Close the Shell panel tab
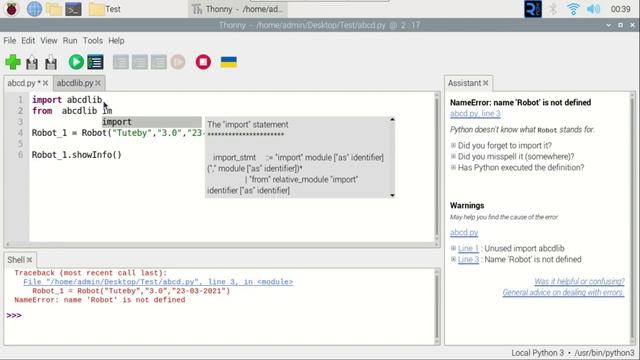 (x=29, y=260)
